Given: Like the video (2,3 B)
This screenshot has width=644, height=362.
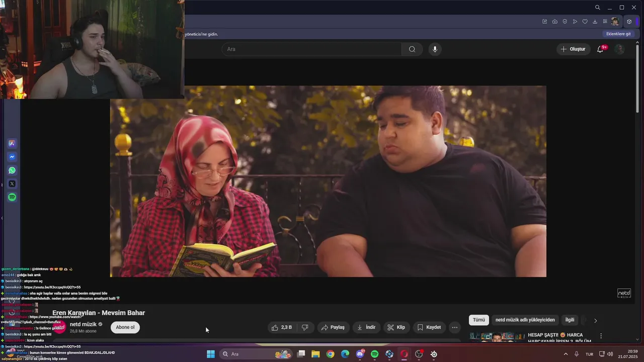Looking at the screenshot, I should (282, 327).
